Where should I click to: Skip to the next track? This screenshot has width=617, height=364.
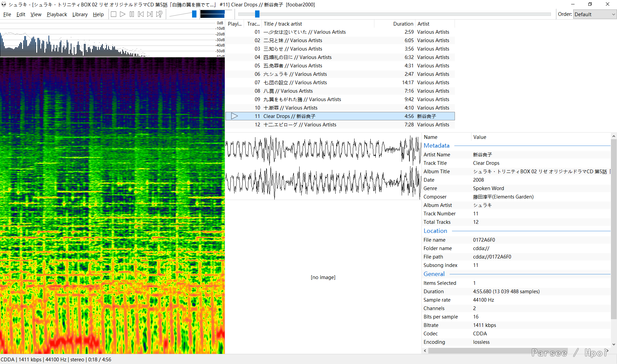[150, 14]
